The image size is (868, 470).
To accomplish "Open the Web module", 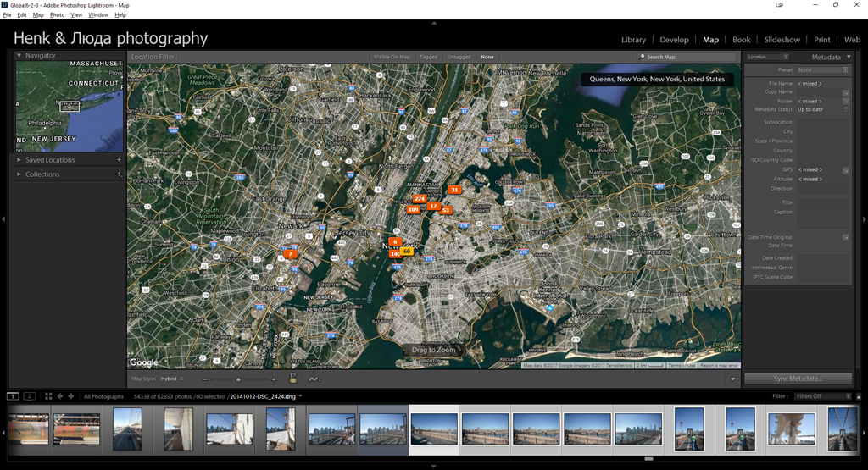I will pos(852,40).
